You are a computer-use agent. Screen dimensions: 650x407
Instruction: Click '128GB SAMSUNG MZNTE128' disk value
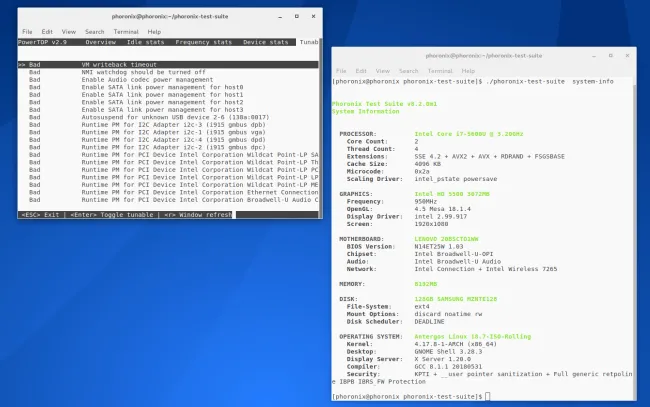[456, 299]
